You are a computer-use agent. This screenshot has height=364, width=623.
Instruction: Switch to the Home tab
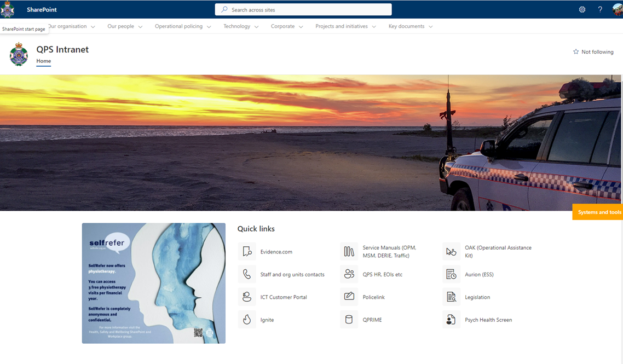[x=43, y=61]
